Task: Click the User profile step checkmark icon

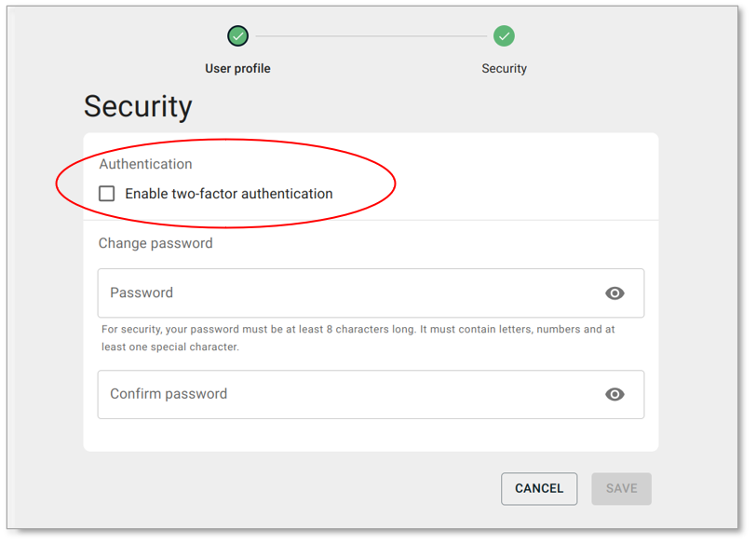Action: click(238, 36)
